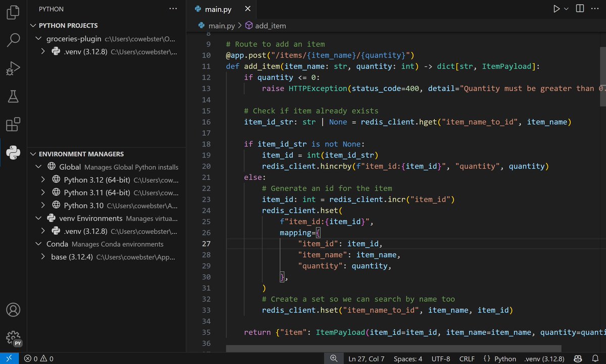Open the Accounts menu icon
This screenshot has width=606, height=364.
[13, 309]
